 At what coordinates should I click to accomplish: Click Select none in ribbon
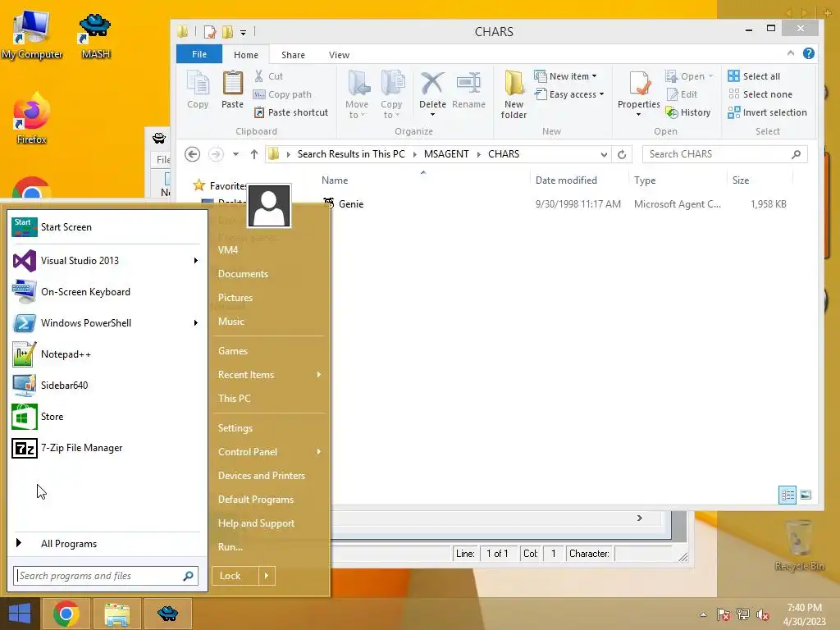click(760, 94)
